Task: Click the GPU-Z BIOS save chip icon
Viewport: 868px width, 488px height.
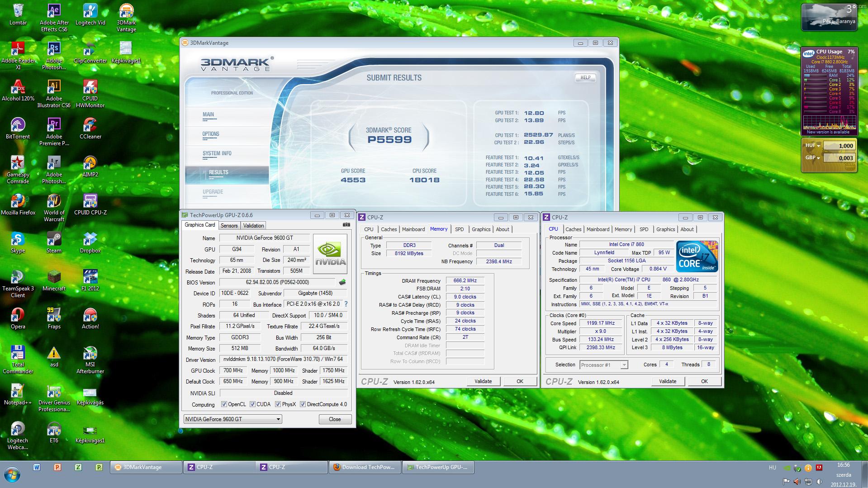Action: point(342,282)
